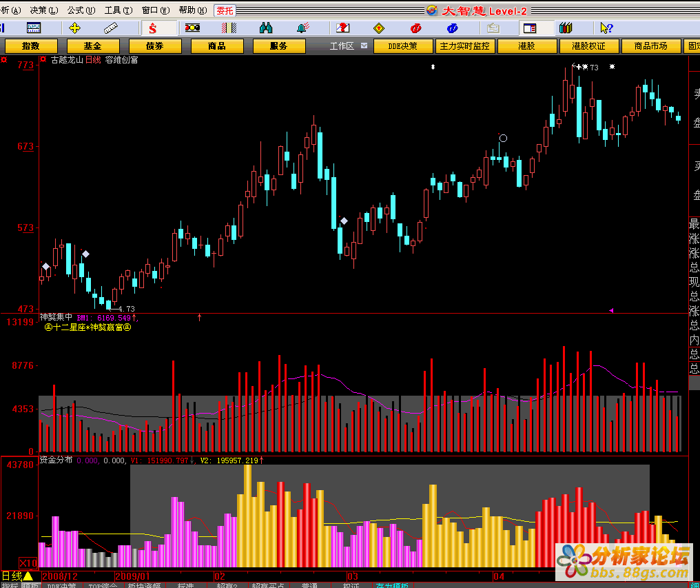Open the 公式(U) menu
The image size is (700, 588).
click(81, 10)
